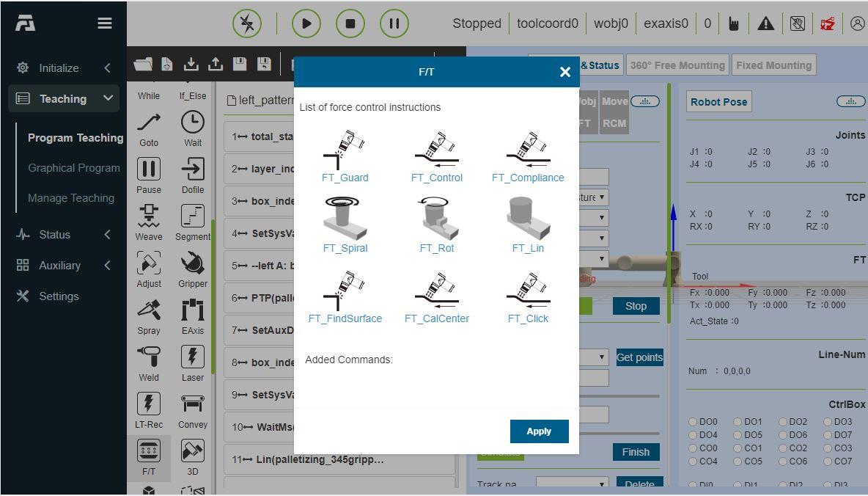
Task: Collapse the Teaching menu section
Action: (64, 99)
